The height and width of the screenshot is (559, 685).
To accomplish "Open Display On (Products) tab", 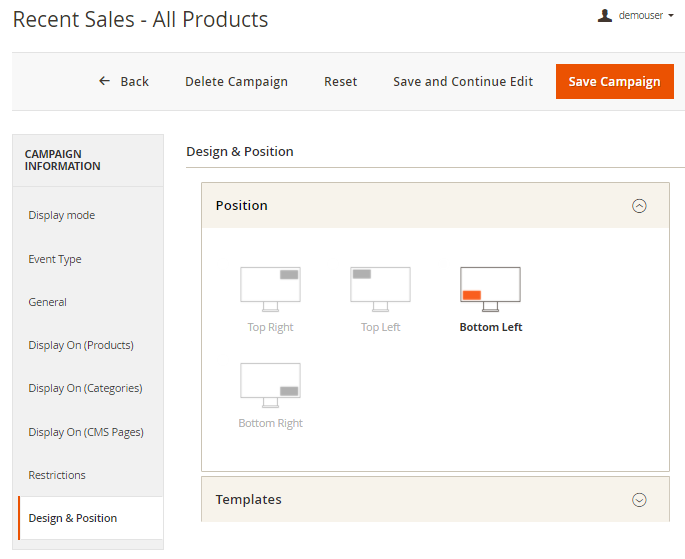I will pos(81,345).
